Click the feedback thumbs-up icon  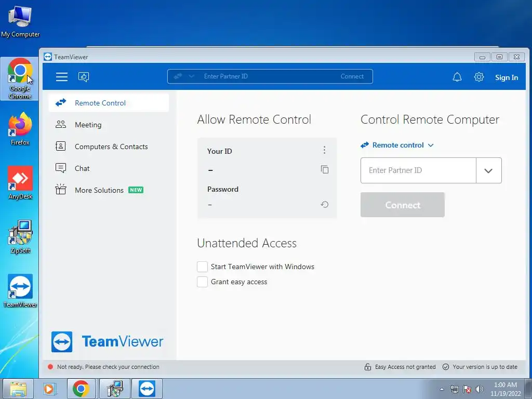(x=84, y=77)
